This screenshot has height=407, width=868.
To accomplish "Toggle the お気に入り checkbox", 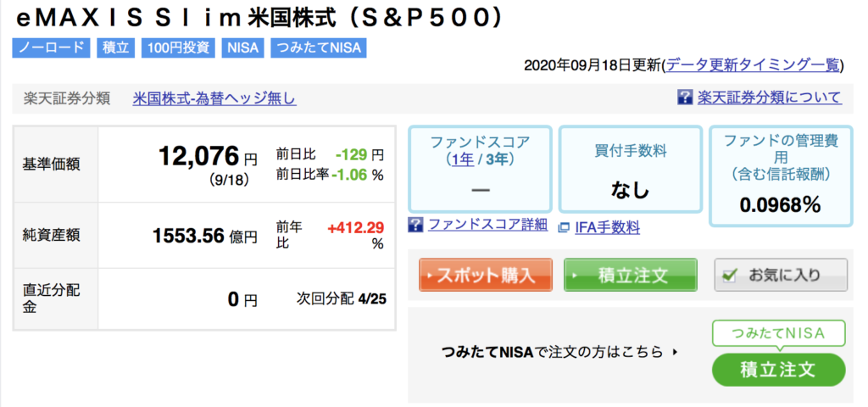I will coord(729,276).
